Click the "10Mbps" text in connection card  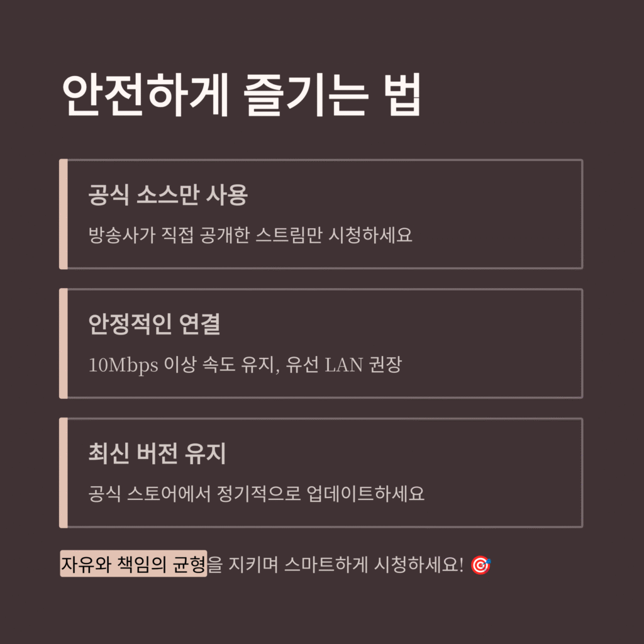click(123, 365)
